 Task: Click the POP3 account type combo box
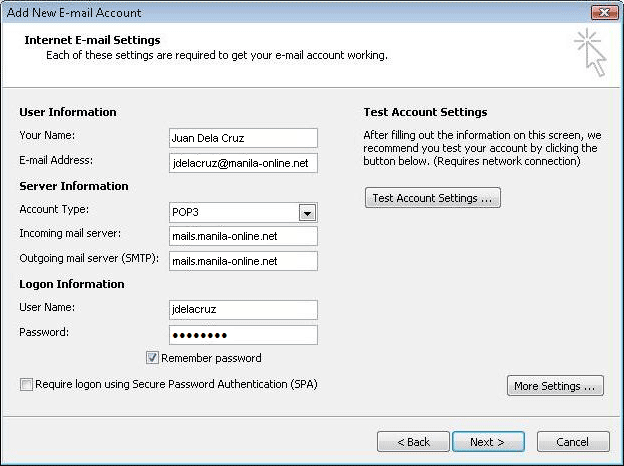[243, 213]
